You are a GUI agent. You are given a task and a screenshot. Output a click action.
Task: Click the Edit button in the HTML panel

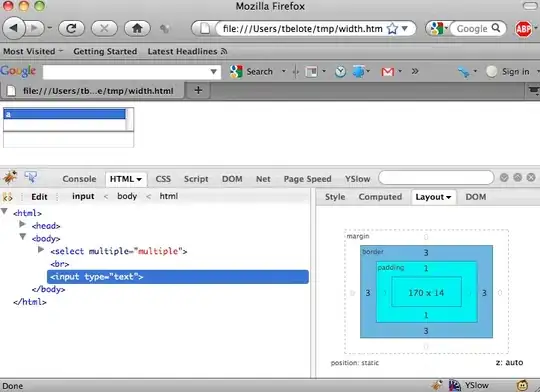coord(39,197)
